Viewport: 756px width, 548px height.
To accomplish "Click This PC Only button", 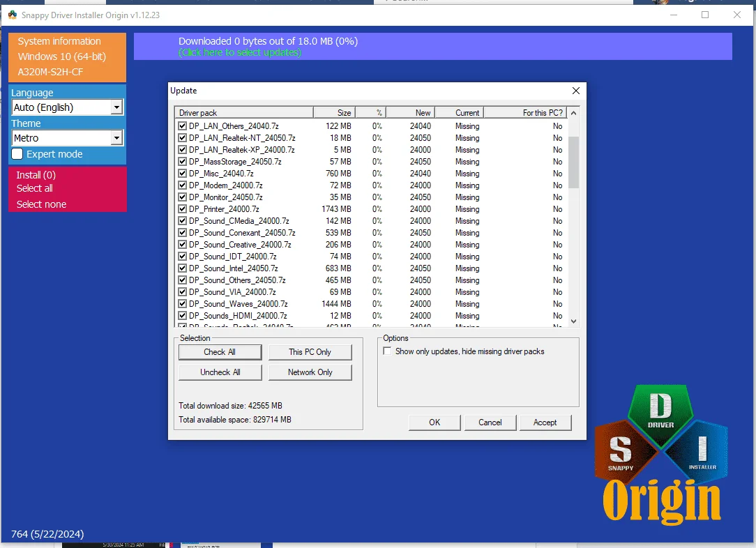I will tap(310, 352).
